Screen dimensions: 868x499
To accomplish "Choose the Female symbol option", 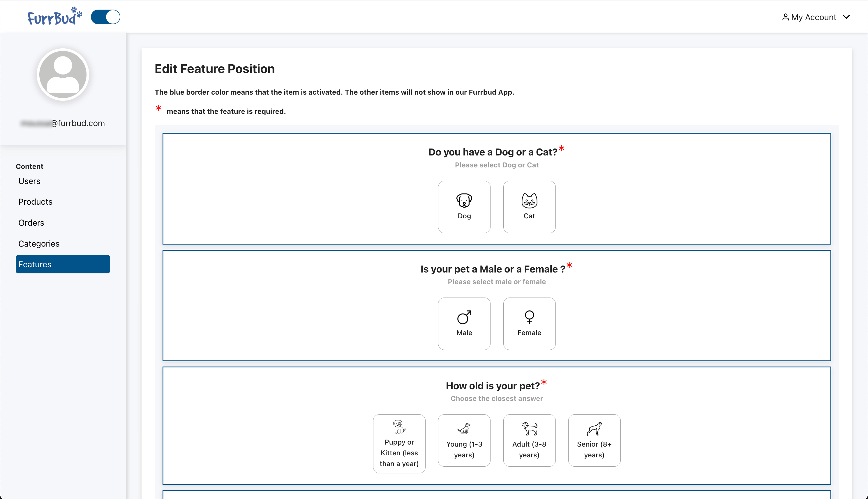I will click(x=529, y=323).
